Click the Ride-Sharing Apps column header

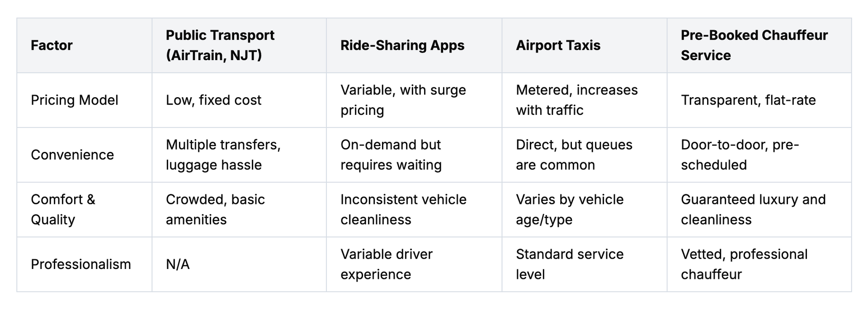(414, 46)
